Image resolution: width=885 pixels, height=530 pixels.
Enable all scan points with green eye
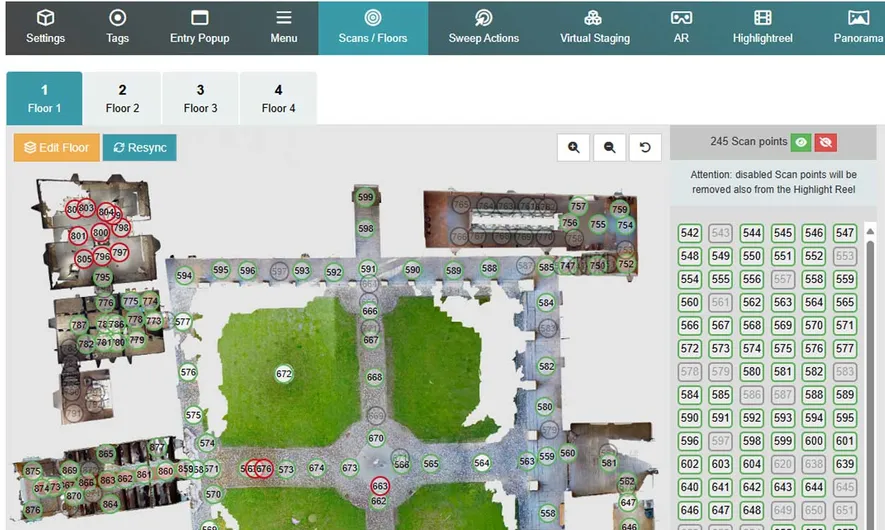click(801, 143)
